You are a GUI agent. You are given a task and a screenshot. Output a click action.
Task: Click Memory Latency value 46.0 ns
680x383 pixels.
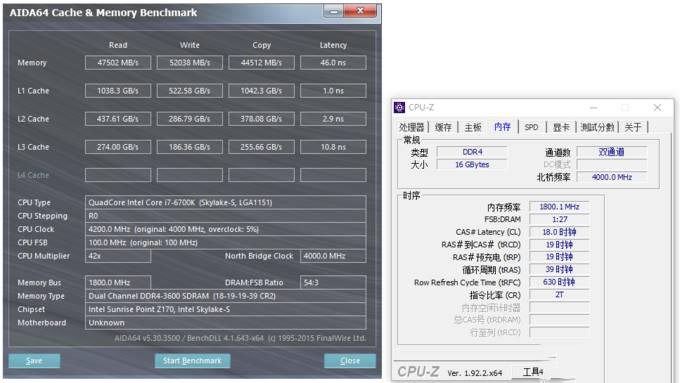[333, 62]
